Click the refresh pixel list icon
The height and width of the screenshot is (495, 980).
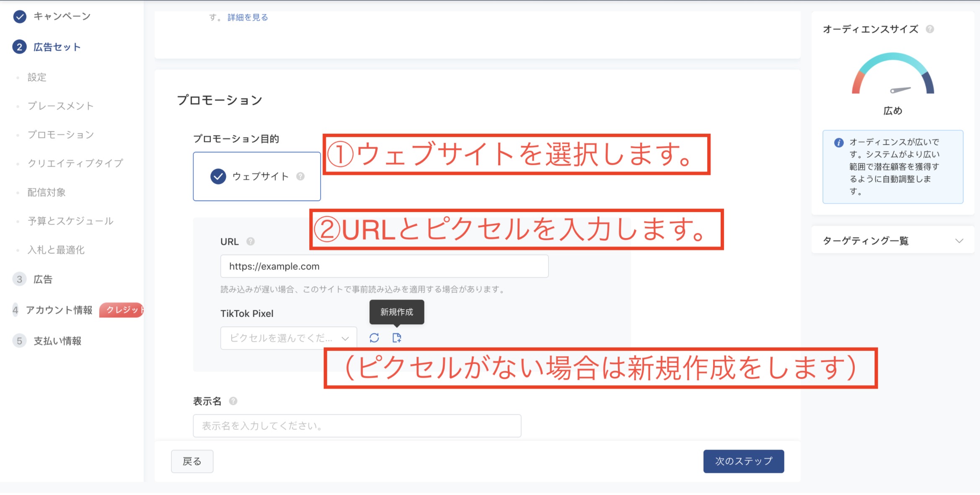click(x=375, y=338)
